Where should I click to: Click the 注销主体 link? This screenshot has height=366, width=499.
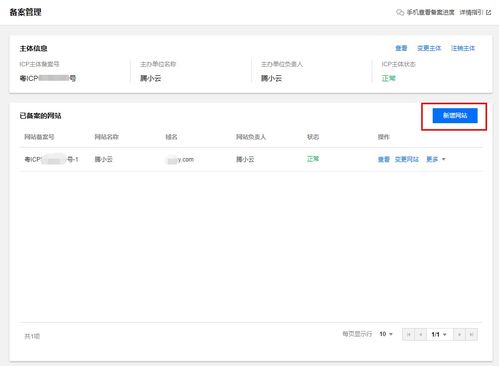coord(463,48)
